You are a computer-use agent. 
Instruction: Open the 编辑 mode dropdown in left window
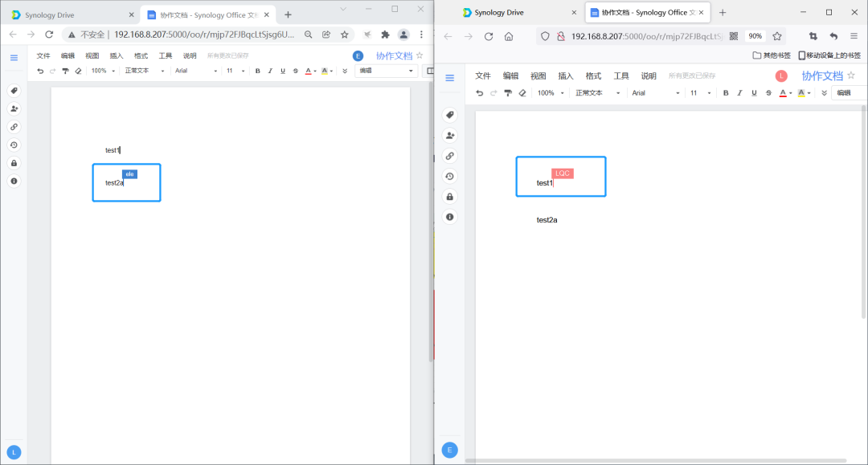coord(386,71)
